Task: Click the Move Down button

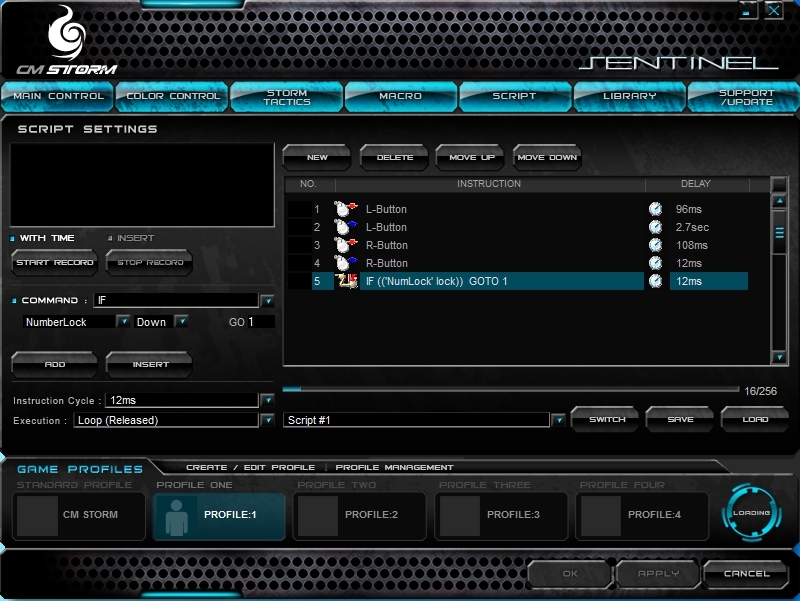Action: (x=547, y=158)
